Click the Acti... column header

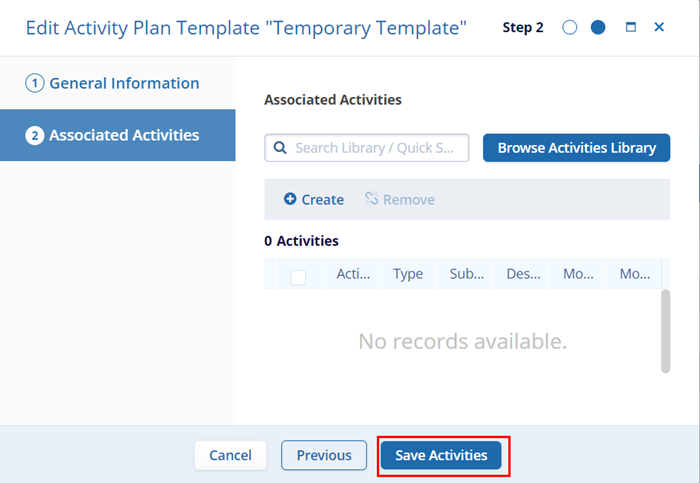(353, 274)
